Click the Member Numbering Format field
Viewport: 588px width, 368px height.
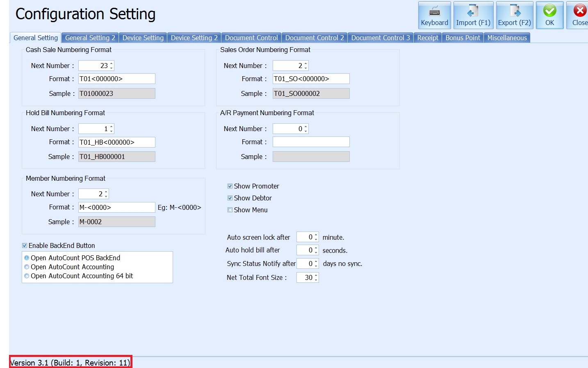click(x=116, y=207)
